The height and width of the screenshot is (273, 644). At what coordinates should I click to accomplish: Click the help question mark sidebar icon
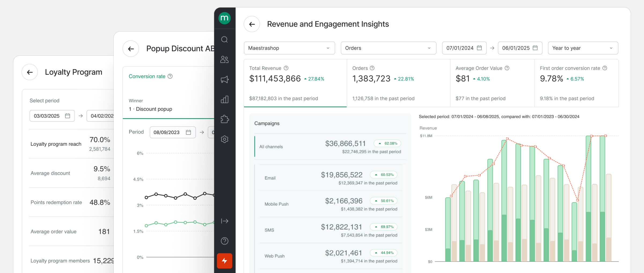(x=224, y=241)
